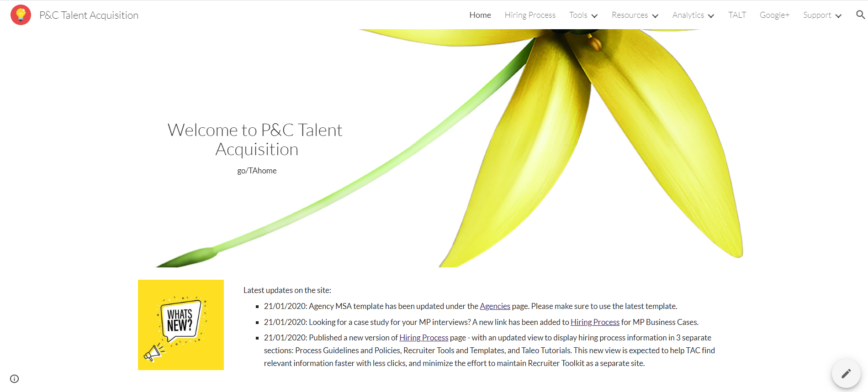Expand the Support dropdown arrow
The height and width of the screenshot is (392, 868).
838,16
